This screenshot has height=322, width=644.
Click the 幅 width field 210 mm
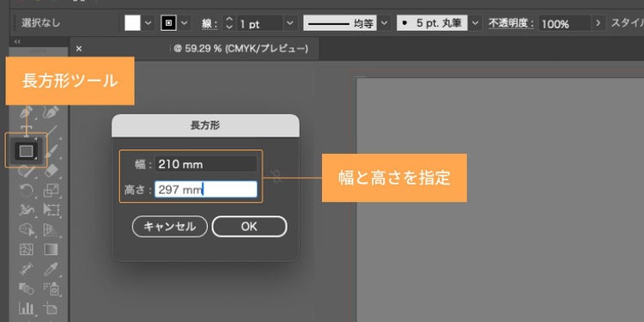click(206, 164)
